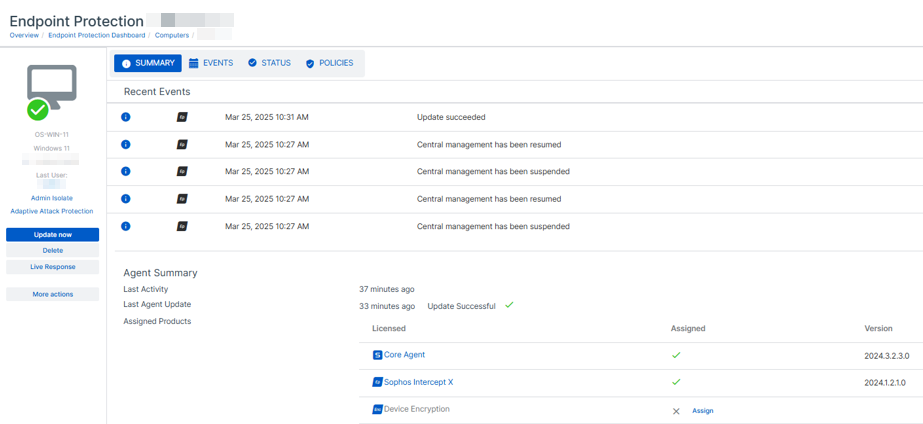Image resolution: width=923 pixels, height=424 pixels.
Task: Click the X icon in Device Encryption row
Action: click(676, 411)
